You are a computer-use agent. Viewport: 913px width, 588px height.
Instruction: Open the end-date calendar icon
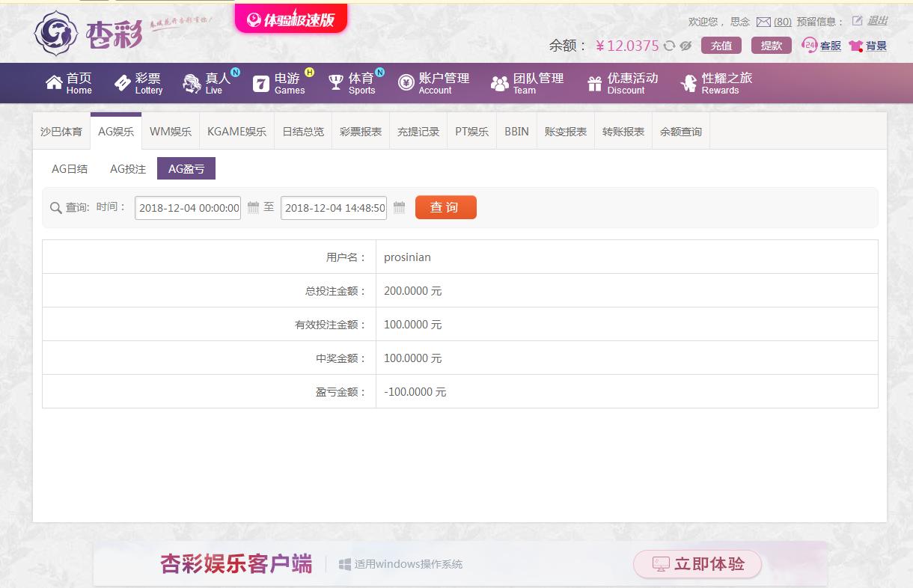click(x=399, y=207)
